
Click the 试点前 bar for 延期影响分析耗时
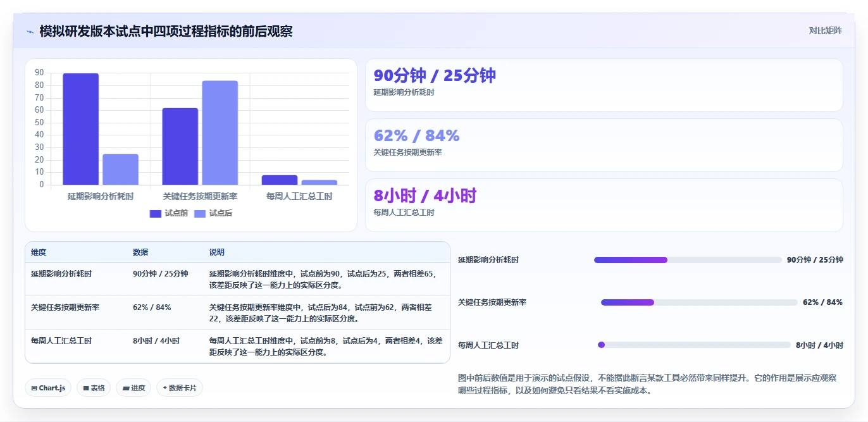[x=81, y=129]
